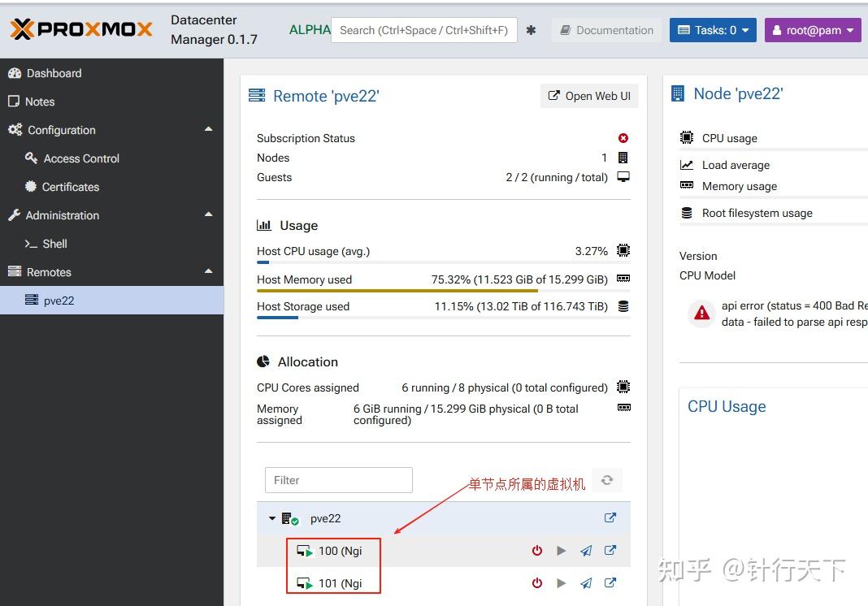Click the migrate icon for VM 100
This screenshot has width=868, height=606.
tap(585, 550)
